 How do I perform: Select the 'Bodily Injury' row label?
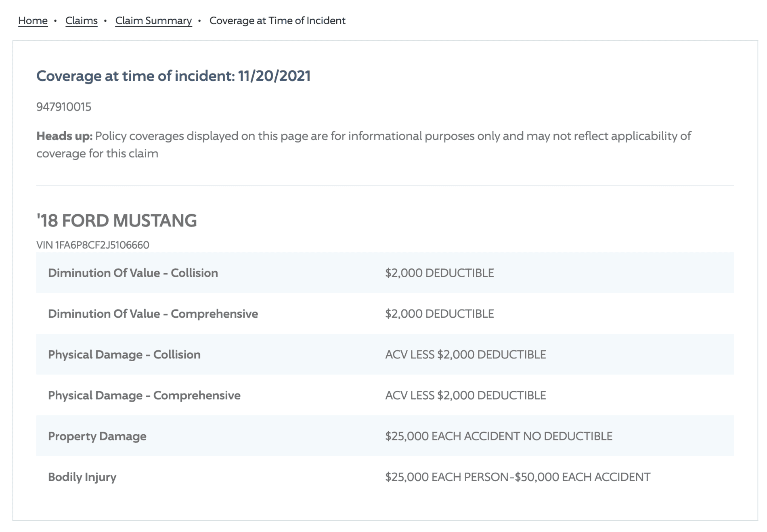click(82, 477)
